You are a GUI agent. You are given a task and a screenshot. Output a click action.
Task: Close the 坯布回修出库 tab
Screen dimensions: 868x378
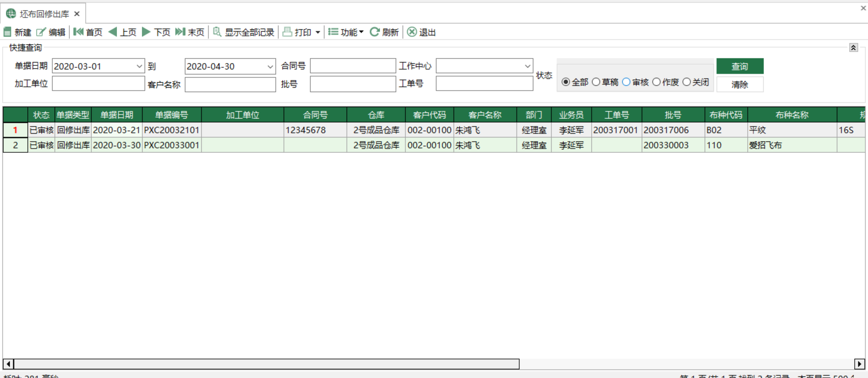[77, 14]
